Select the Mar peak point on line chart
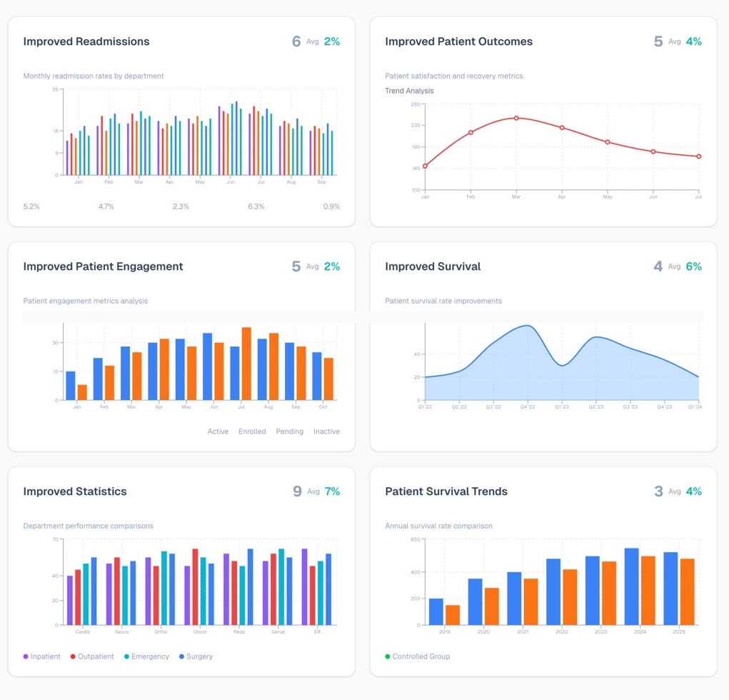The width and height of the screenshot is (729, 700). (x=516, y=118)
